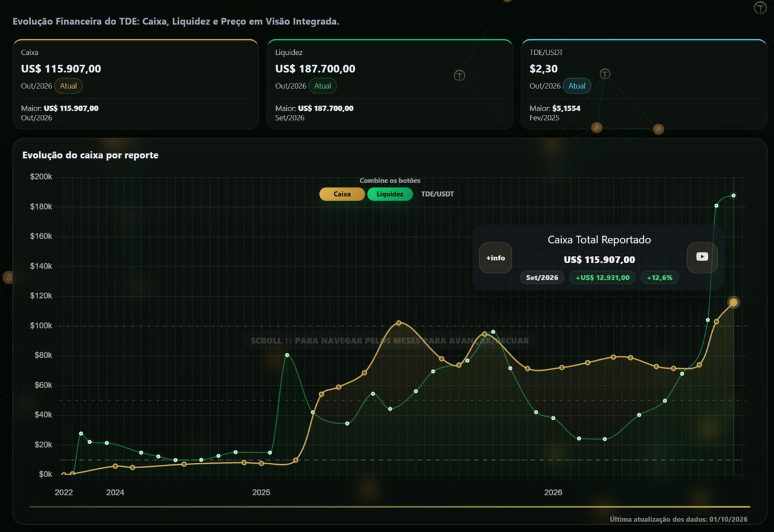Viewport: 774px width, 532px height.
Task: Click the Última atualização dos dados text
Action: 680,519
